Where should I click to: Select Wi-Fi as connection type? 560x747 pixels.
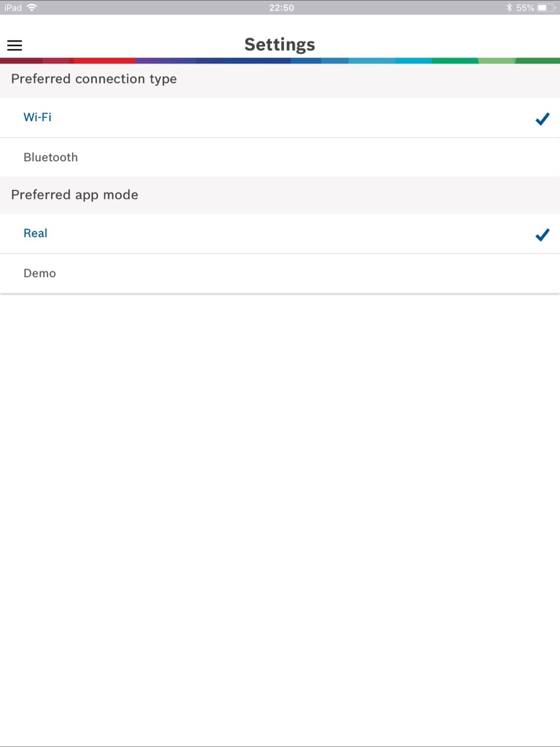tap(280, 118)
